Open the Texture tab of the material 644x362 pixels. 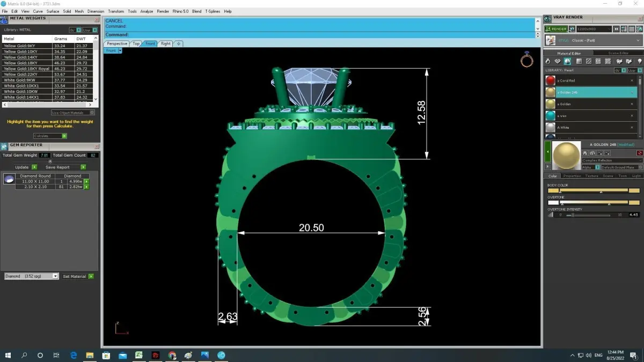point(592,176)
